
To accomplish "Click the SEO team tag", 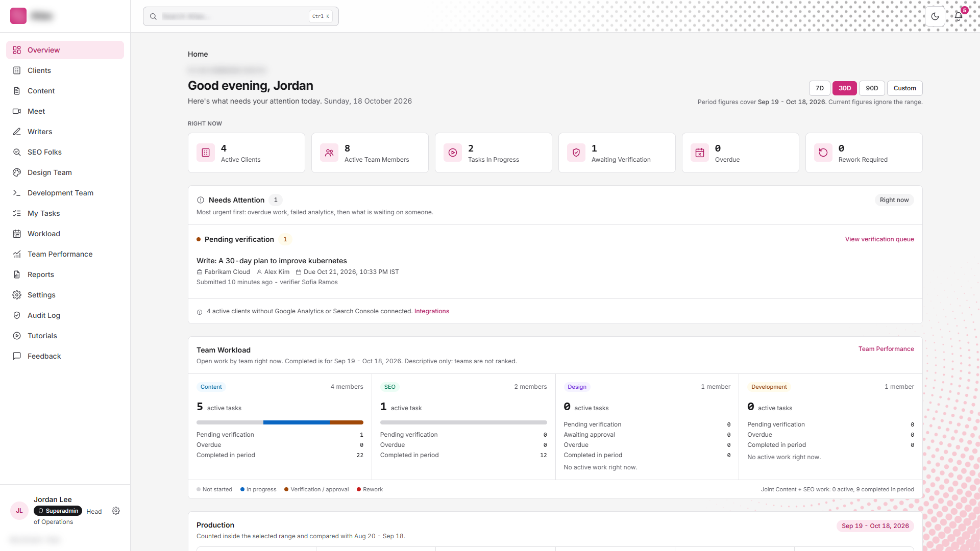I will tap(390, 387).
